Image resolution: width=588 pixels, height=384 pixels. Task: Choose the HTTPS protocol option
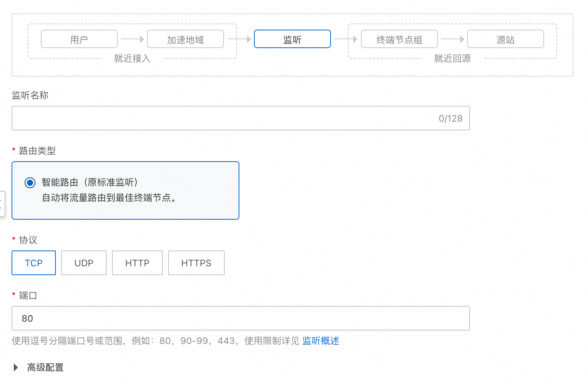point(196,263)
